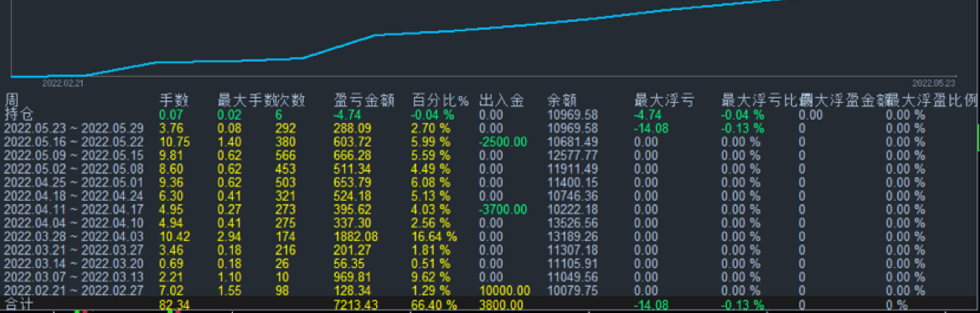Click withdrawal amount -3700.00
Viewport: 980px width, 313px height.
[504, 209]
